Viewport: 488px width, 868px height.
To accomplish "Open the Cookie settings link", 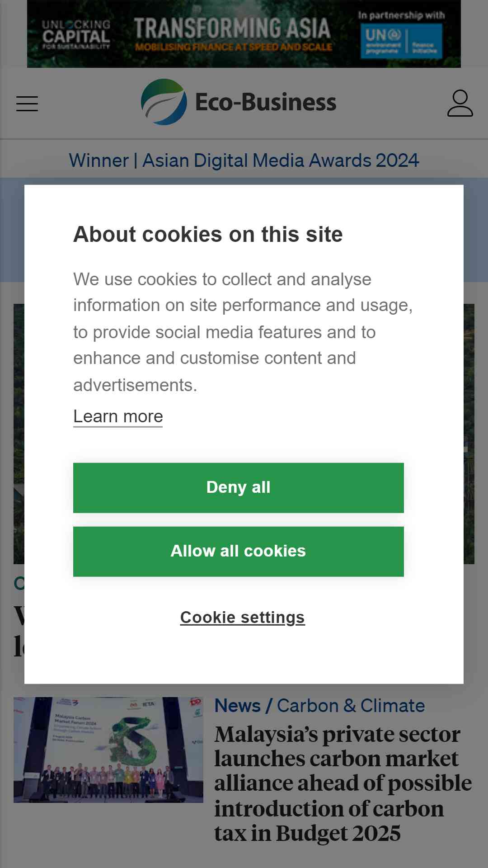I will tap(243, 618).
